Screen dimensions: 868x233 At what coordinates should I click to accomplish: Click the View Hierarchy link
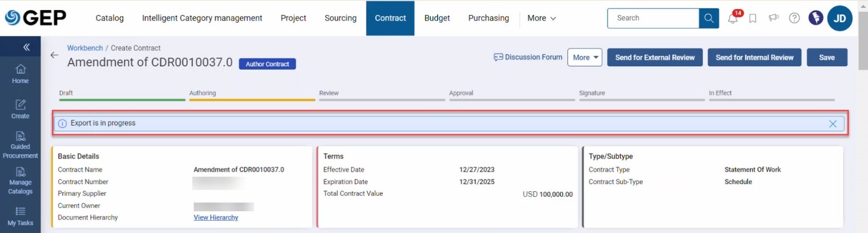pyautogui.click(x=216, y=217)
